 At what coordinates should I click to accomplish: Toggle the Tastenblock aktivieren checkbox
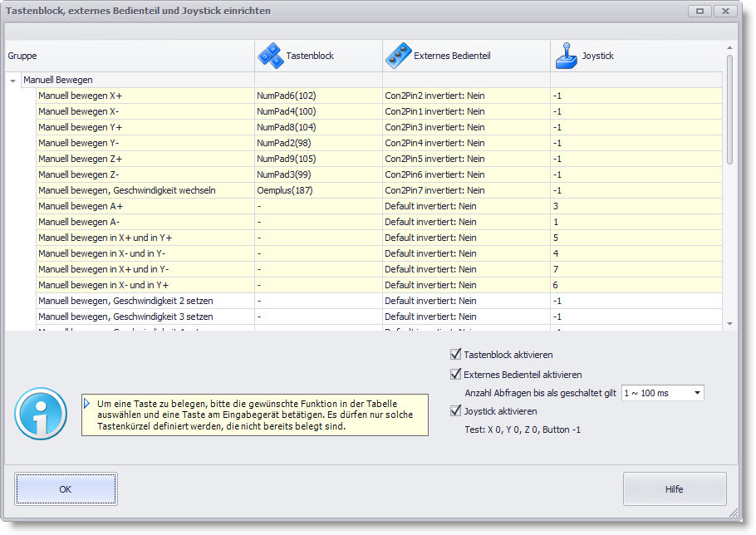tap(455, 355)
